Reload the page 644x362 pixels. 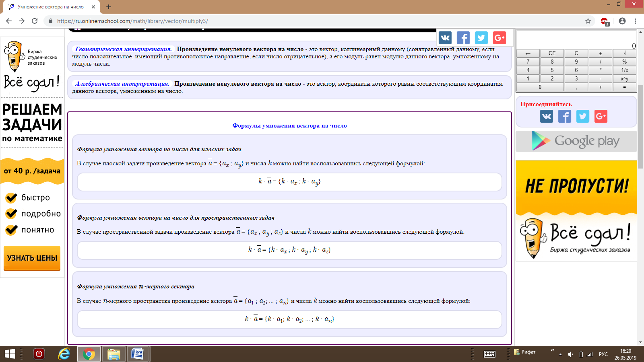35,21
